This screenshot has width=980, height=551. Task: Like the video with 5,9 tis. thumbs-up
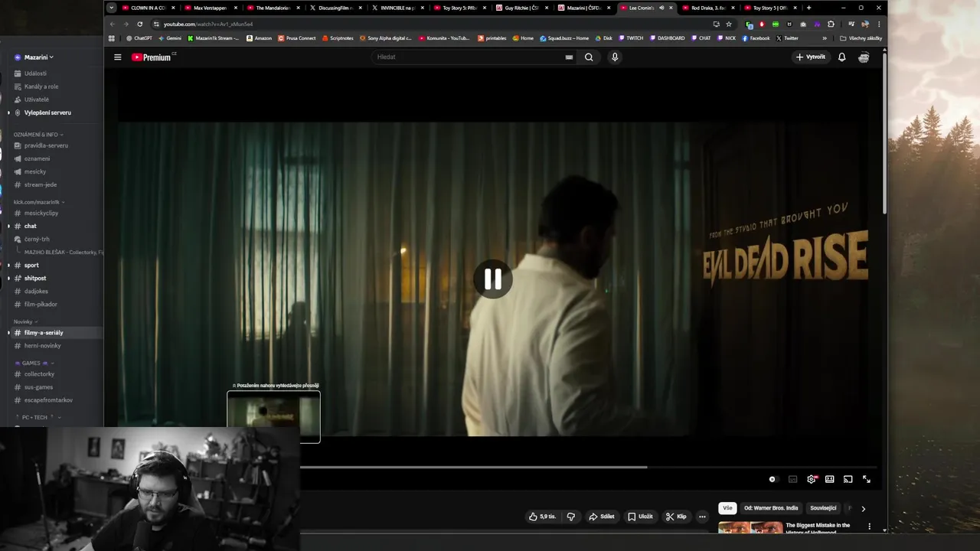point(542,517)
